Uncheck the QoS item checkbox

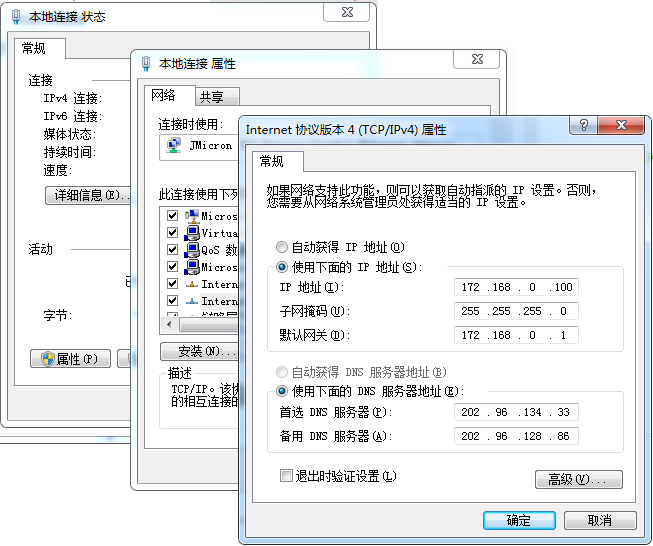pos(172,250)
